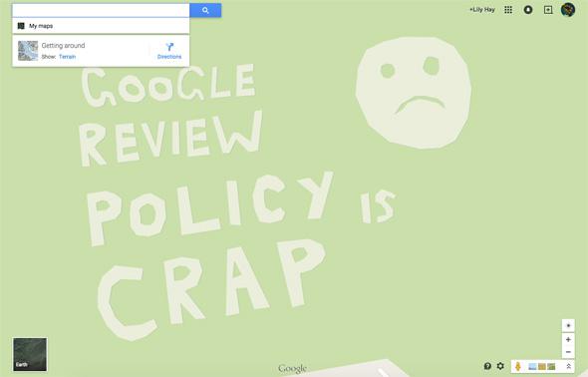Zoom in with the plus button
The image size is (588, 377).
click(x=568, y=339)
